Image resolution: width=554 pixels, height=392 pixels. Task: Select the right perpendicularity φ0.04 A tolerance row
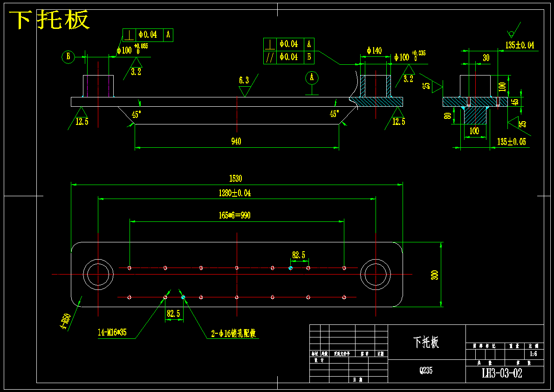289,45
